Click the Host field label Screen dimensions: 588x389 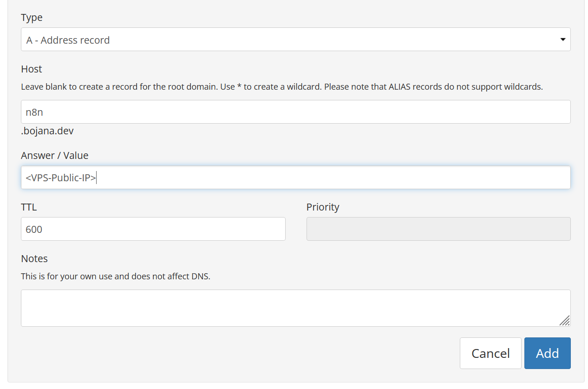(x=32, y=69)
